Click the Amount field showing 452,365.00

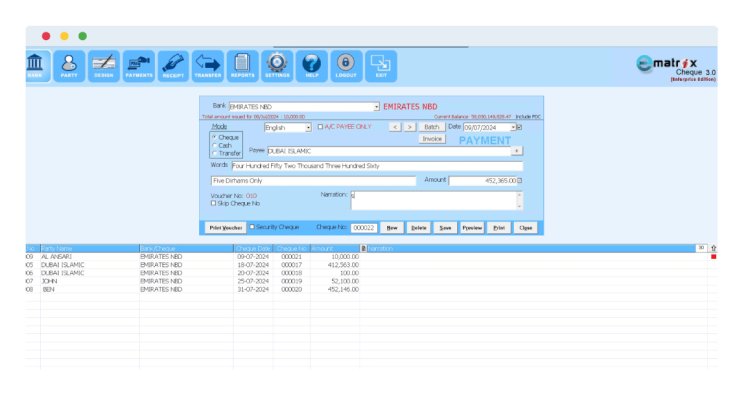(483, 181)
